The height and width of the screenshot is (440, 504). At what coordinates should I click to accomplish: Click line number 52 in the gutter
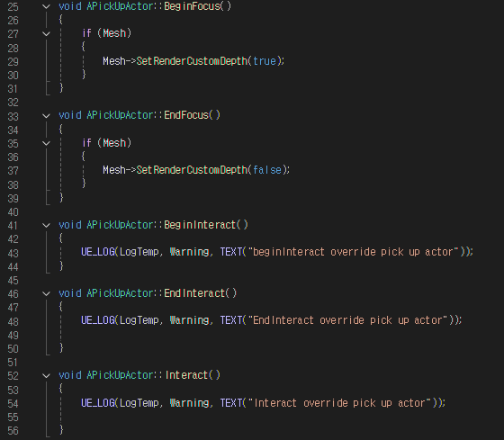tap(13, 376)
